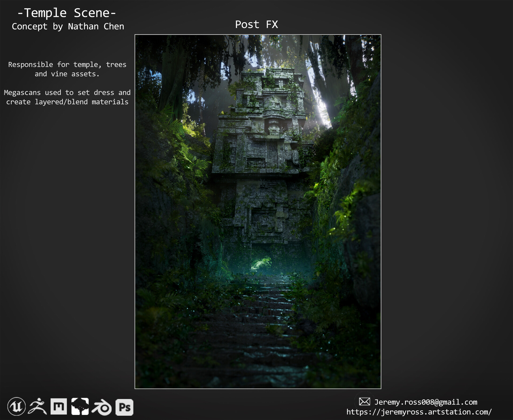Click the Blender logo icon
513x420 pixels.
coord(102,407)
